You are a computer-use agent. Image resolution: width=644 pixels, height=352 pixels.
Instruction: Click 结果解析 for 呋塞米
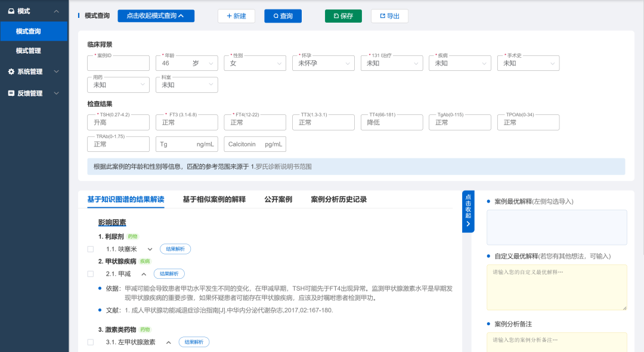click(175, 249)
